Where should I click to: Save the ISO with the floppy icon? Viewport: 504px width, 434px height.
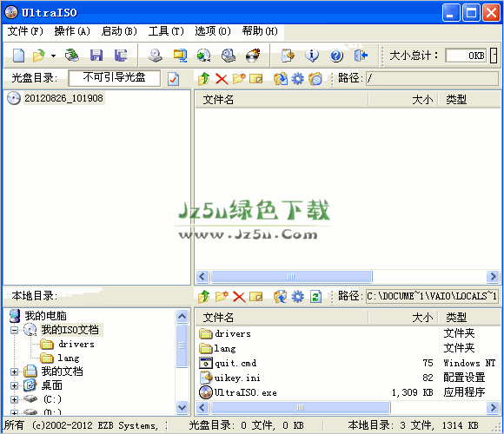[x=96, y=56]
